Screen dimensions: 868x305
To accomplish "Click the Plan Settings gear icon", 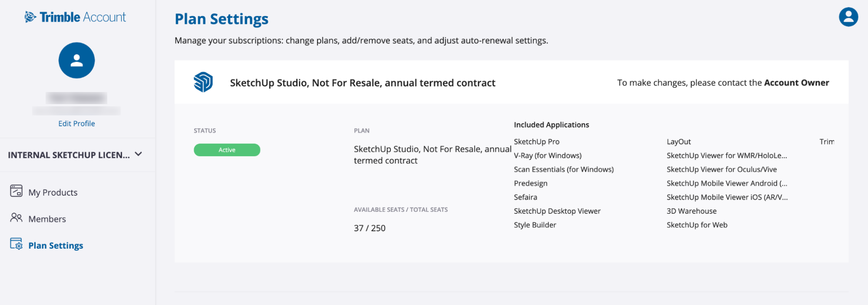I will 17,244.
